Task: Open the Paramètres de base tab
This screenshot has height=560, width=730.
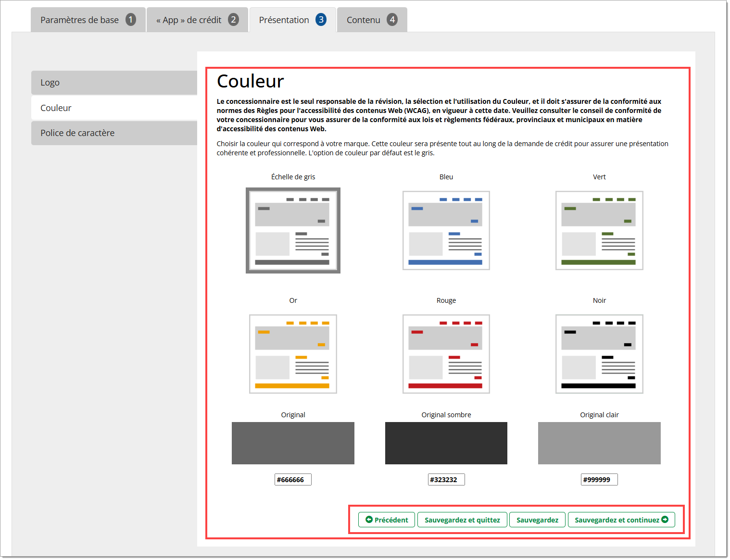Action: click(88, 20)
